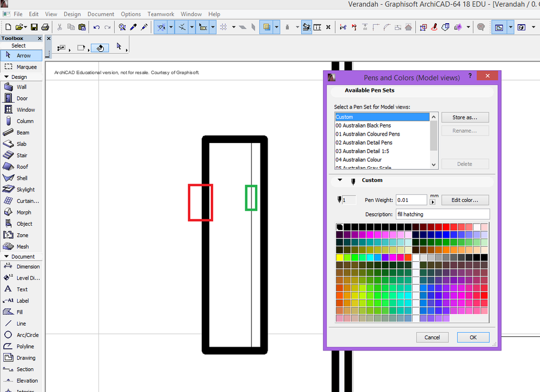Toggle the Grid Snap button
Viewport: 540px width, 392px height.
(223, 27)
